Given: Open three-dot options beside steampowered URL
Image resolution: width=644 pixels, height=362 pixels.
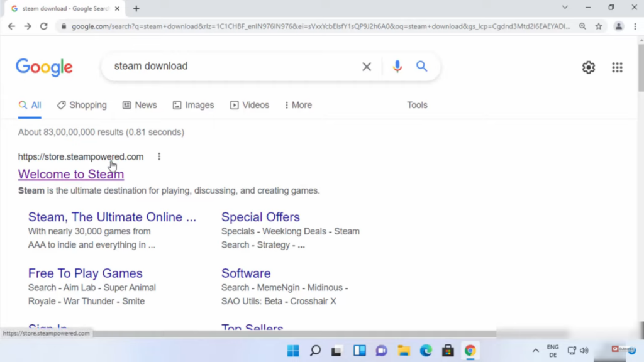Looking at the screenshot, I should point(159,156).
